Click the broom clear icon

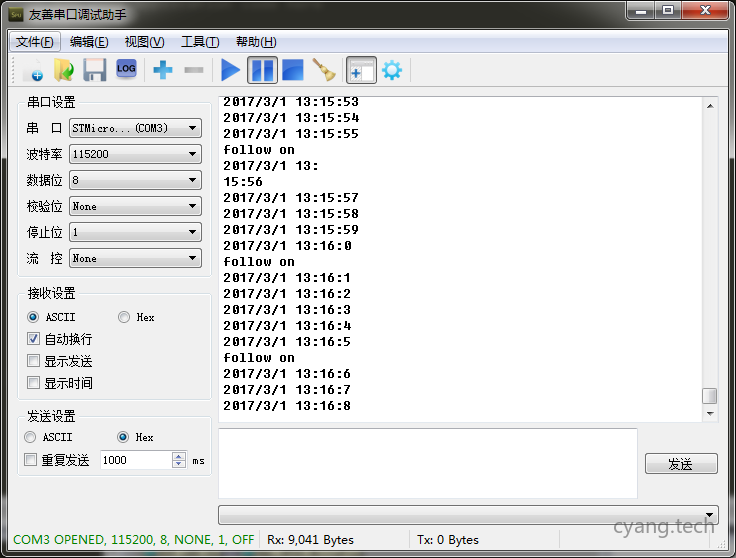324,70
